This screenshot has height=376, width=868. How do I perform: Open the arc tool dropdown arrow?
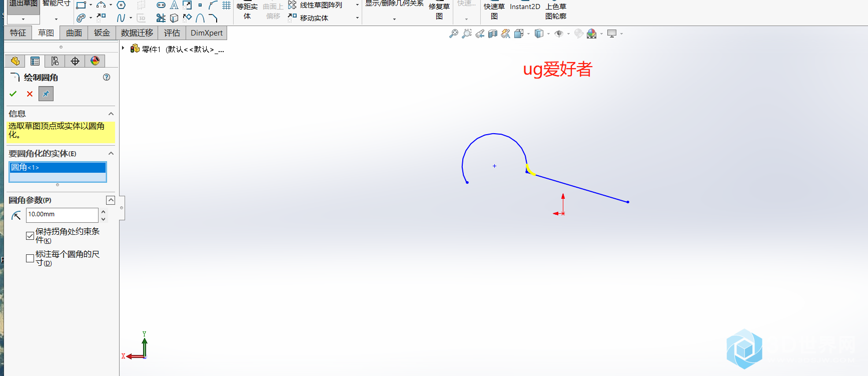tap(111, 5)
